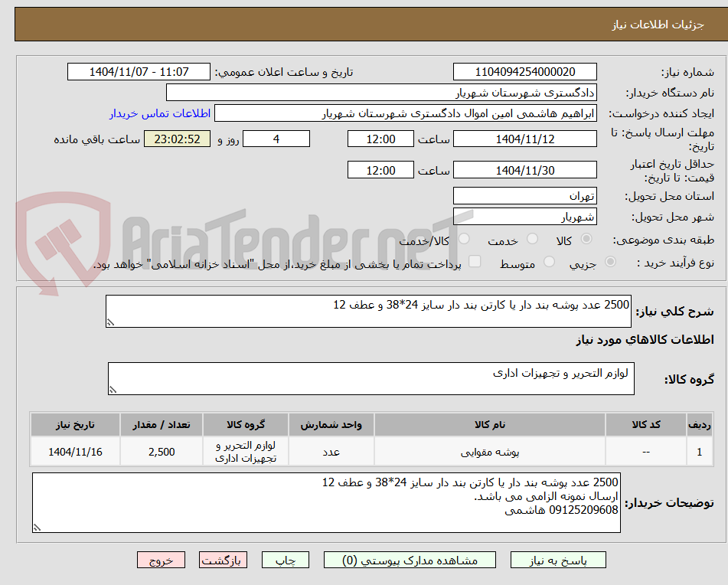The width and height of the screenshot is (728, 585).
Task: Select the جزیی purchase type radio
Action: 610,262
